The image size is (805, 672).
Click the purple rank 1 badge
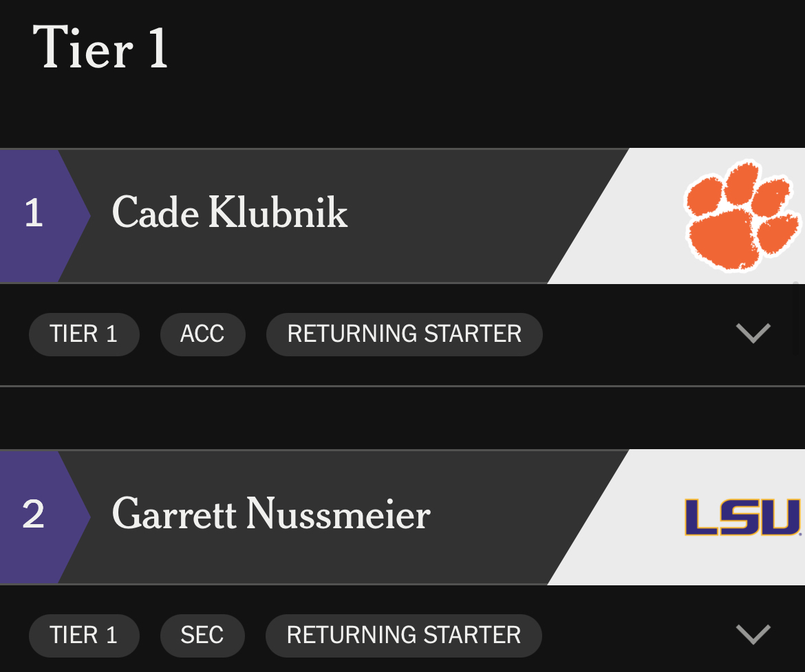pos(36,214)
